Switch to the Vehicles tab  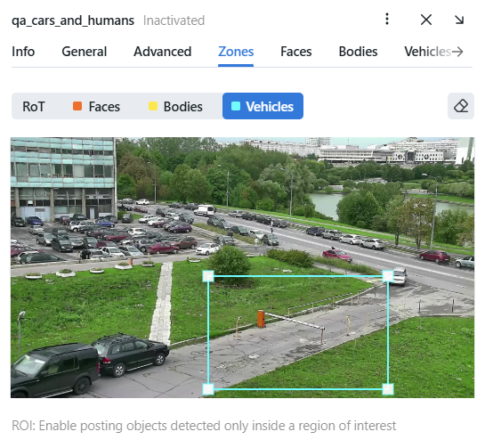428,52
